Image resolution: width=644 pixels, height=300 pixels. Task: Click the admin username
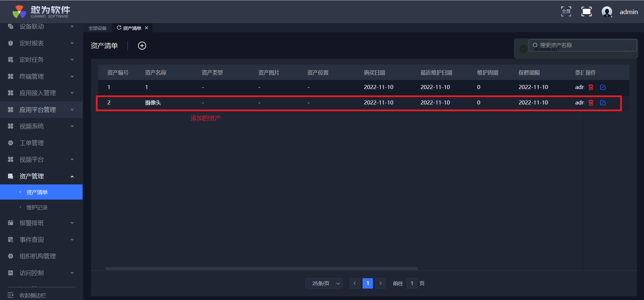coord(629,12)
